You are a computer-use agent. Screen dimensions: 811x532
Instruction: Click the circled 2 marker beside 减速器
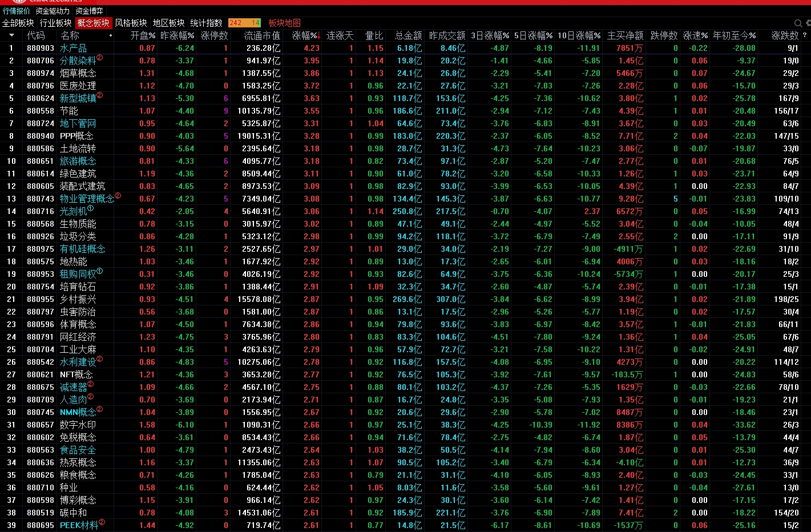click(90, 384)
